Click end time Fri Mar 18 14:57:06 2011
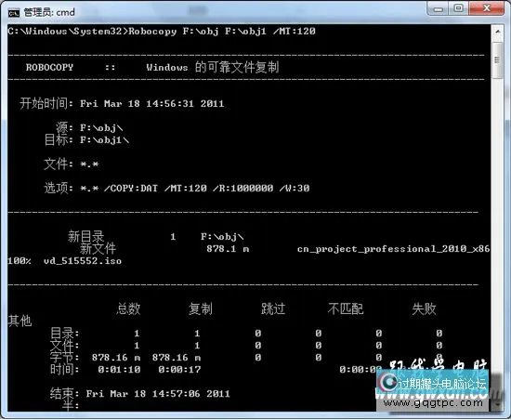This screenshot has width=511, height=420. coord(158,394)
